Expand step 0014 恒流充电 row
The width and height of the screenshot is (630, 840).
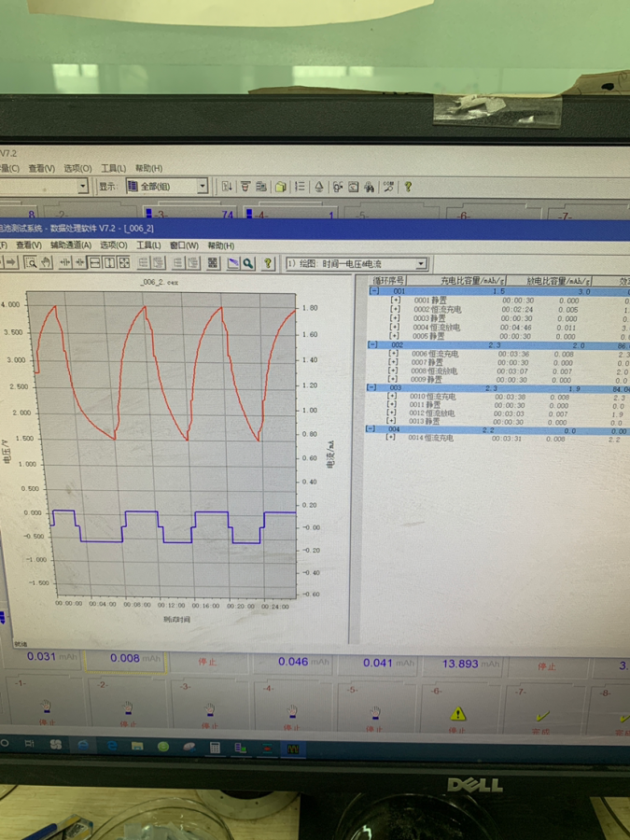[x=391, y=438]
